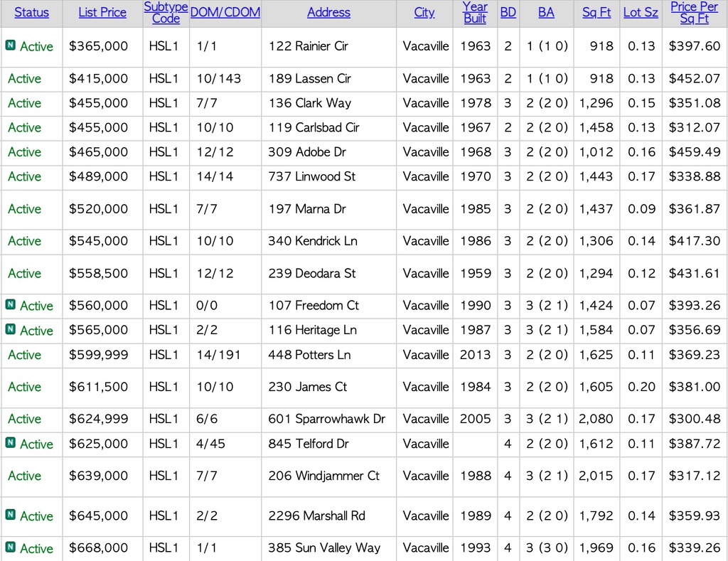Sort listings by the Status column
Image resolution: width=728 pixels, height=561 pixels.
(x=31, y=13)
